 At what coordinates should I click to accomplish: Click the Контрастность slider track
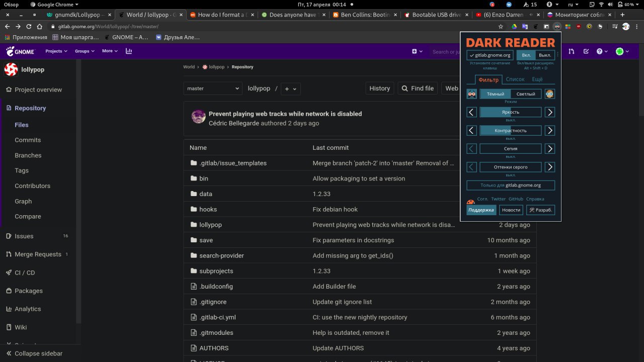point(511,130)
